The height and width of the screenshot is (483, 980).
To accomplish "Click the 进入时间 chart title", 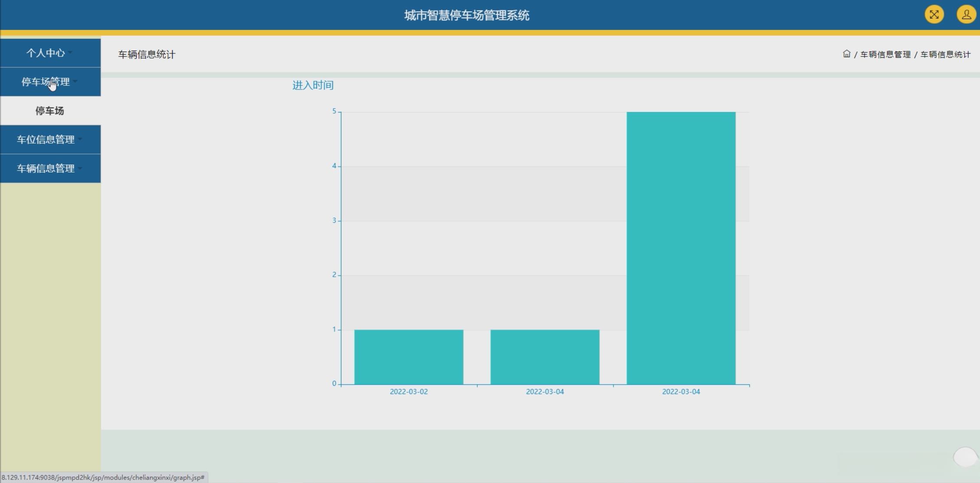I will (313, 85).
